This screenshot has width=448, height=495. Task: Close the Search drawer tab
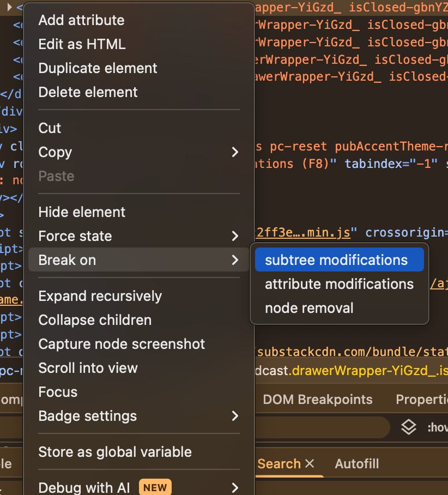(x=310, y=463)
